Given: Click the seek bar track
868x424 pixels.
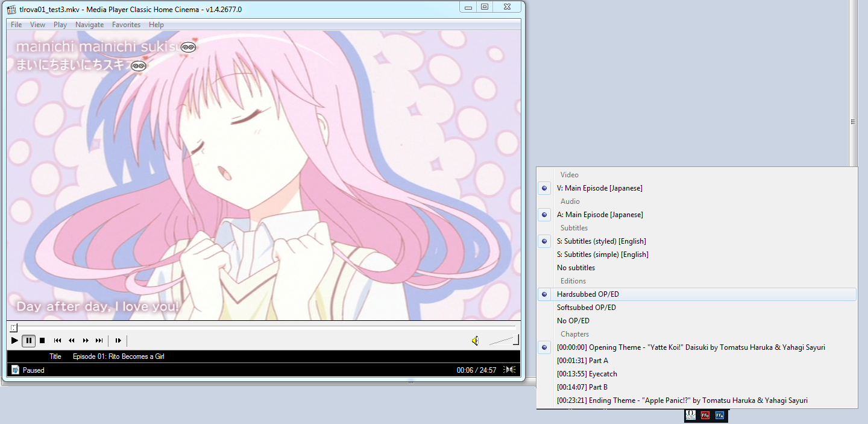Looking at the screenshot, I should 263,327.
